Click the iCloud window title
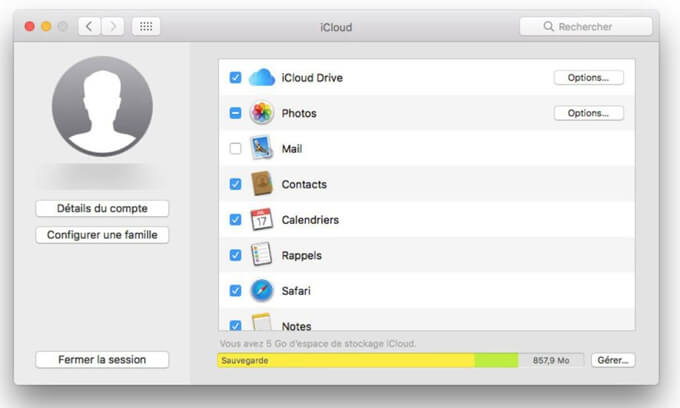The image size is (680, 408). coord(336,27)
